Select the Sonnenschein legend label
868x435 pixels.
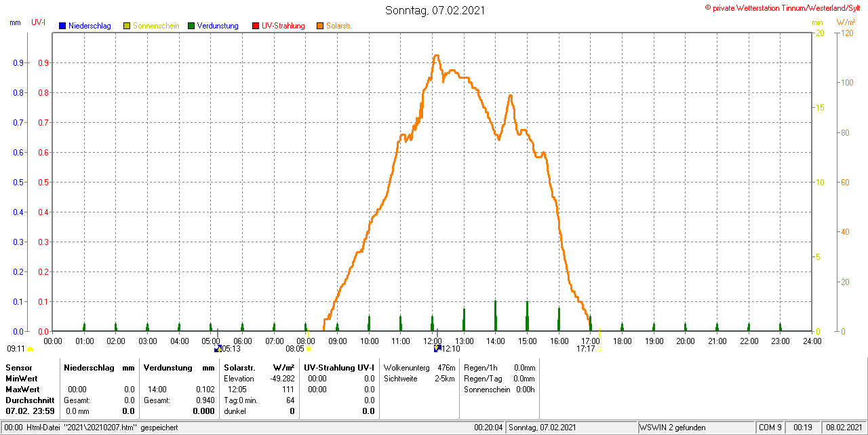[x=156, y=26]
